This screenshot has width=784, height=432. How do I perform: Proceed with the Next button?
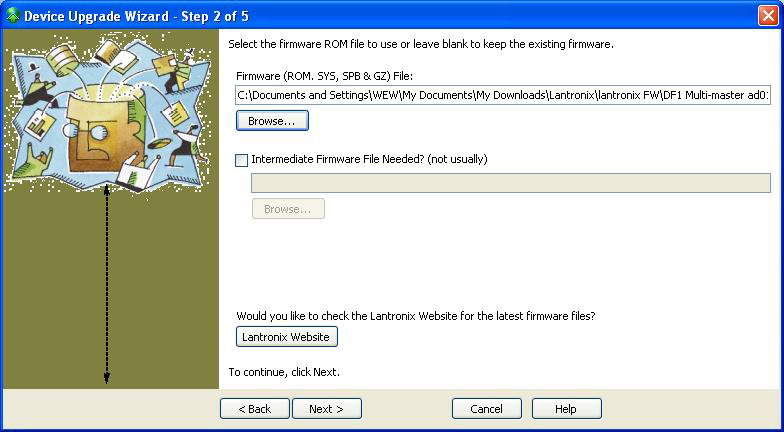pos(326,408)
